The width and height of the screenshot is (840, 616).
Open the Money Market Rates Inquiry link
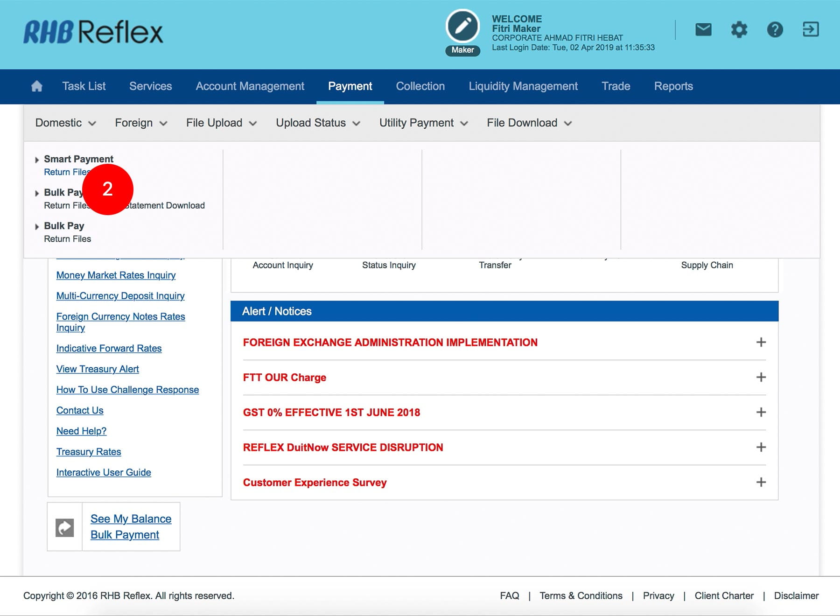coord(116,275)
